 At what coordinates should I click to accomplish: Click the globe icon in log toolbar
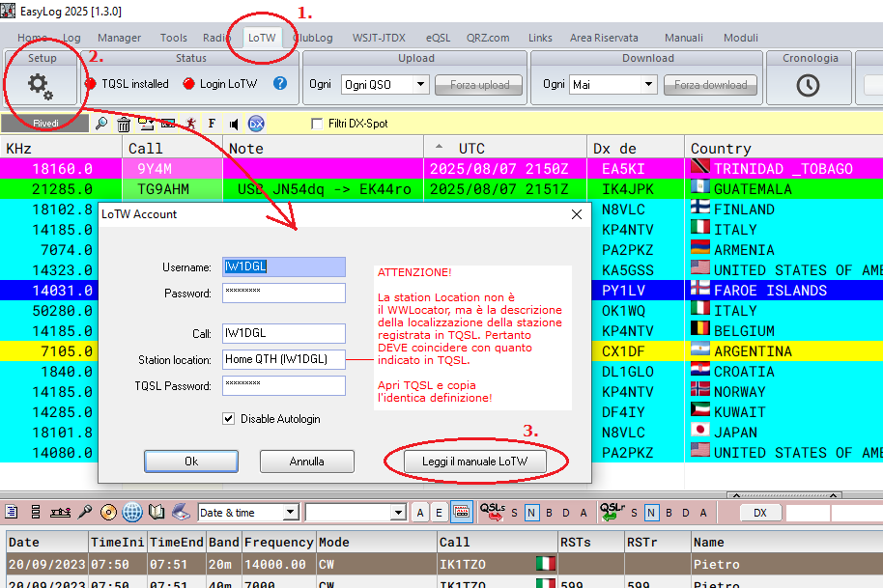132,512
